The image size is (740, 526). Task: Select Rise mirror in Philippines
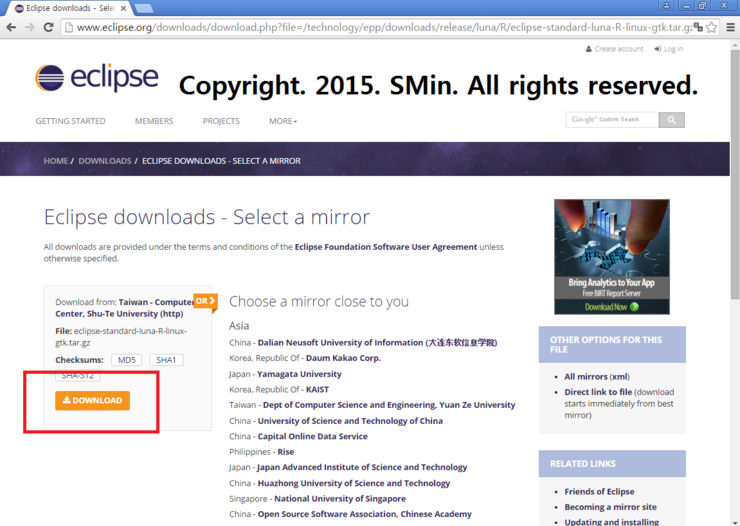click(286, 452)
